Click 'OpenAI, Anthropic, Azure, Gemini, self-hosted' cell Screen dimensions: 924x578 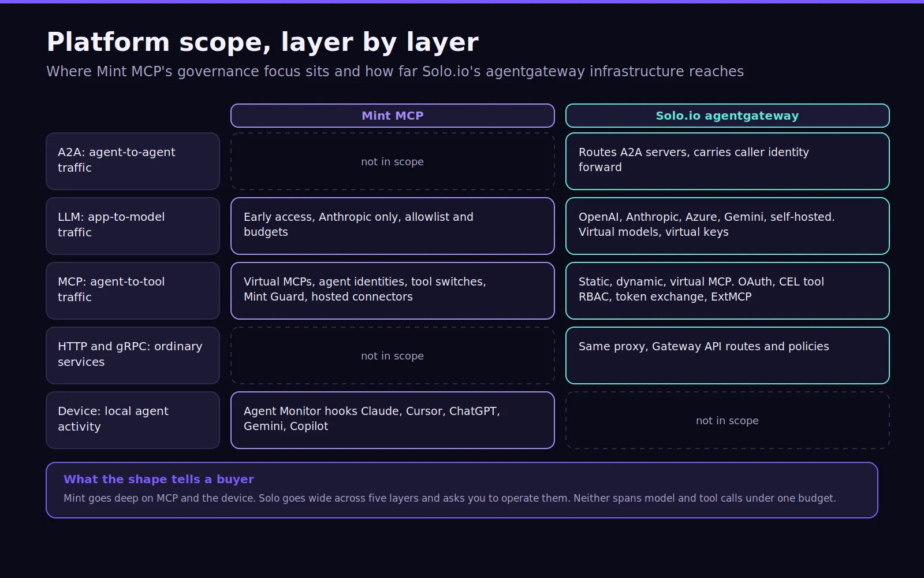(728, 226)
